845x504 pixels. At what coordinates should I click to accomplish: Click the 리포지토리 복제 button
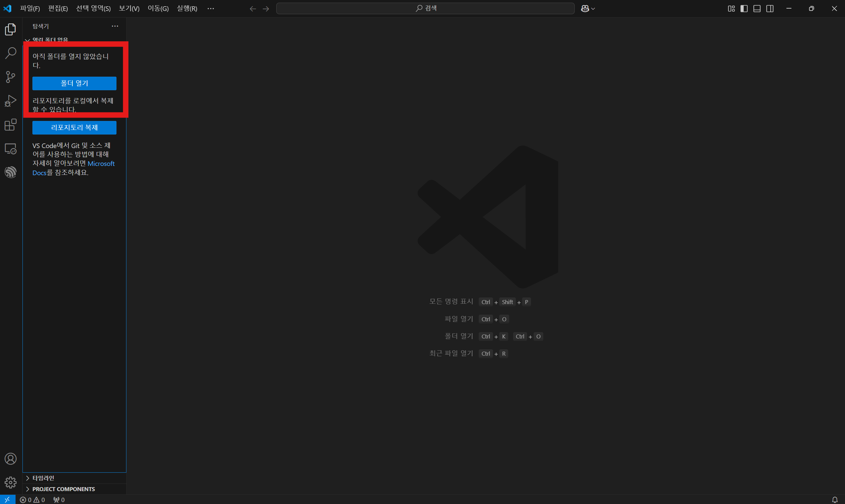[74, 127]
